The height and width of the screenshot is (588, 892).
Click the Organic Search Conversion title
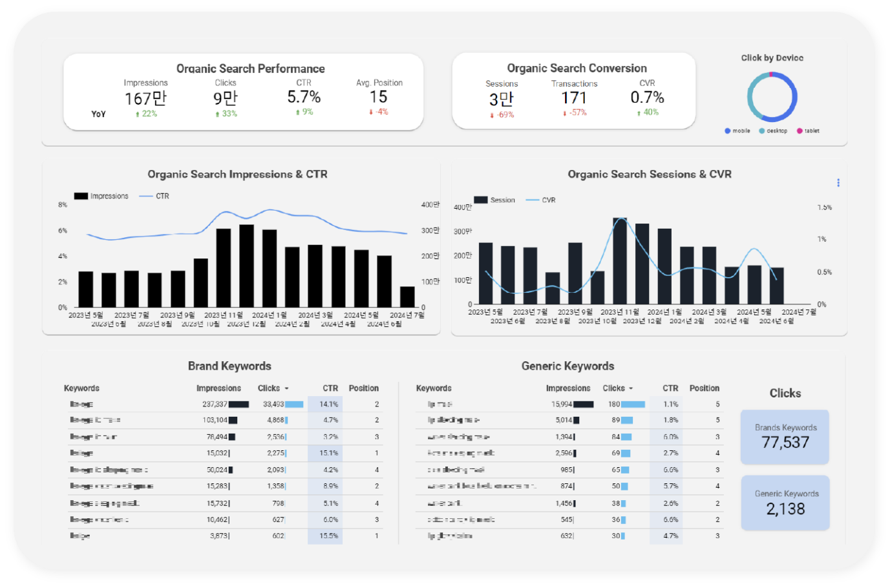pyautogui.click(x=577, y=68)
